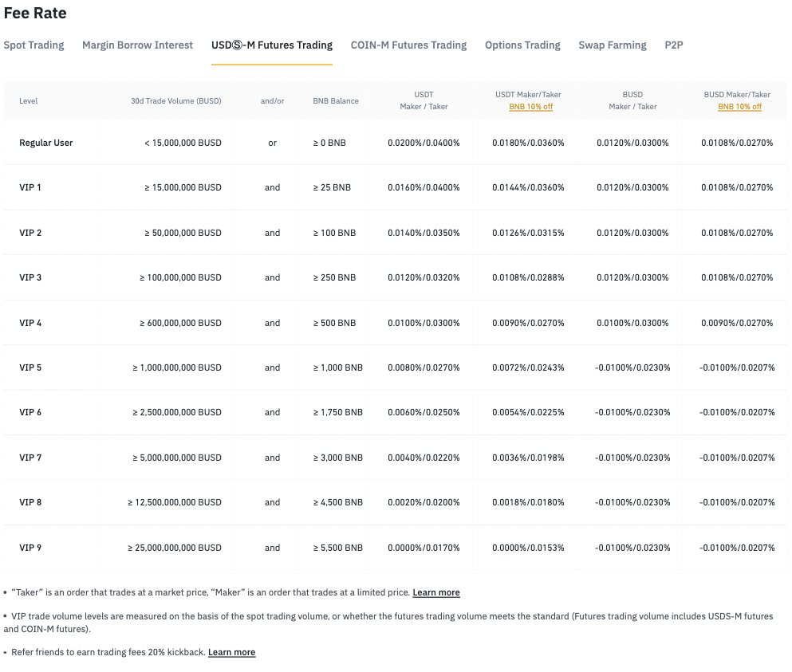Viewport: 792px width, 672px height.
Task: Open Learn more link about Taker and Maker
Action: click(436, 592)
